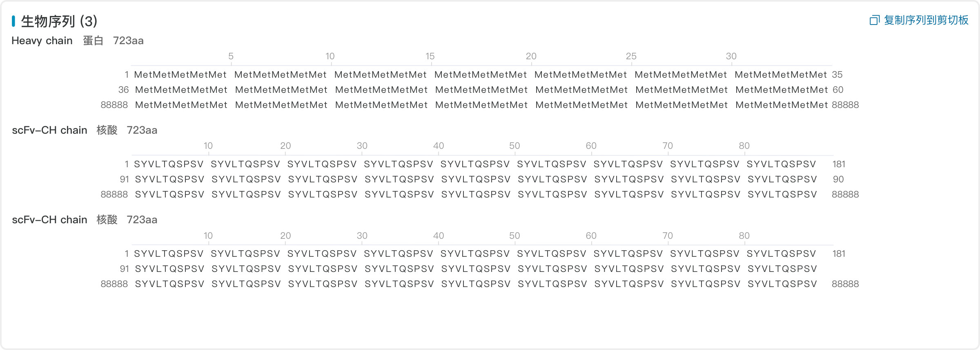The width and height of the screenshot is (980, 350).
Task: Click the 723aa length next to 蛋白
Action: point(128,40)
